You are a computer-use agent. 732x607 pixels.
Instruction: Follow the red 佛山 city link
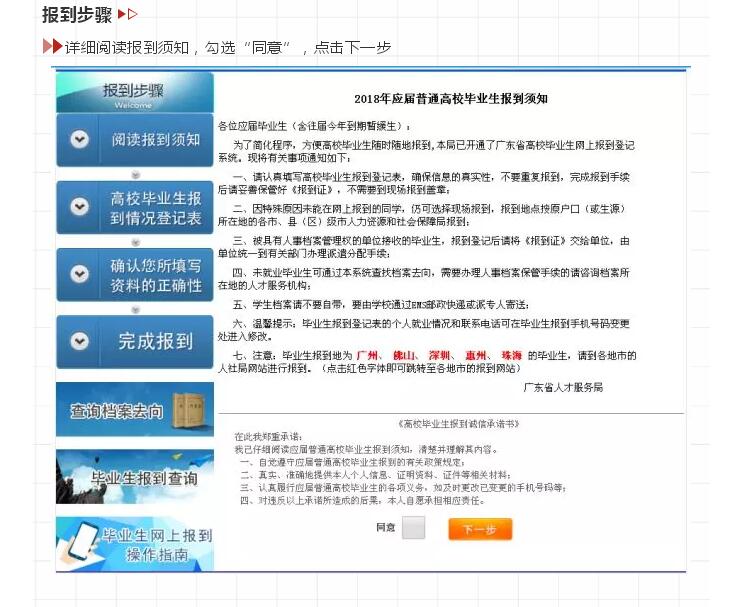click(x=404, y=355)
